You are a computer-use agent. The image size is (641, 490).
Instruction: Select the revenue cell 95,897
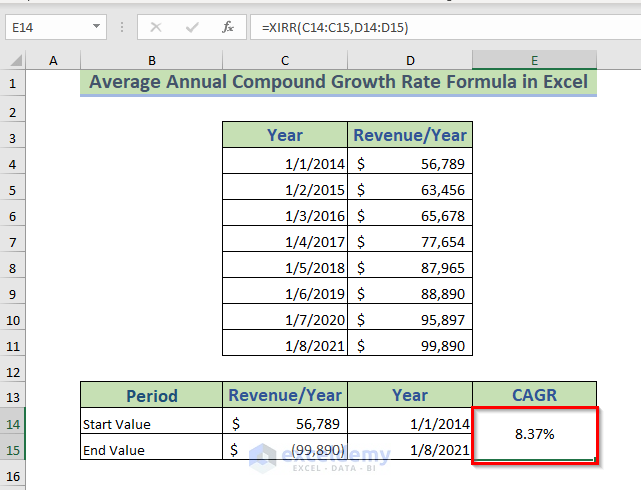point(410,317)
